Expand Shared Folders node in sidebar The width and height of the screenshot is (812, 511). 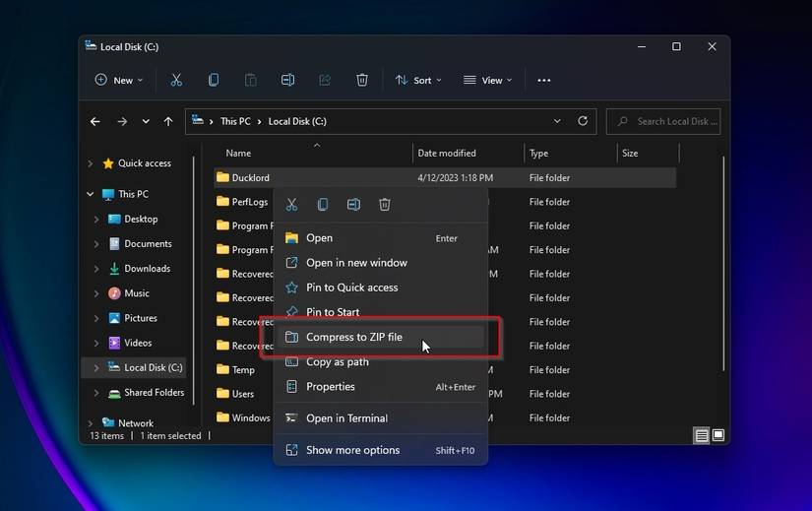point(96,392)
